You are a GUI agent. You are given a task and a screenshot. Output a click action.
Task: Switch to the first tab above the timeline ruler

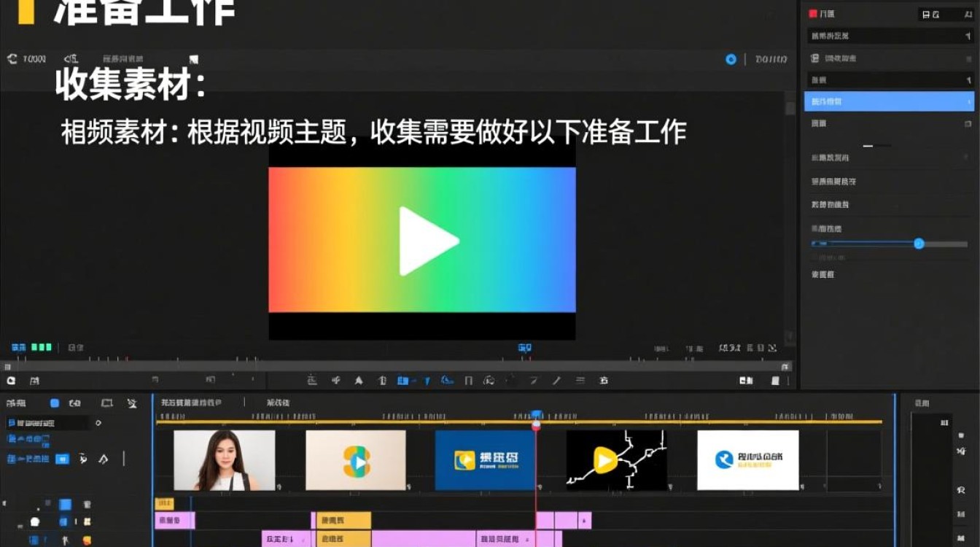coord(192,403)
